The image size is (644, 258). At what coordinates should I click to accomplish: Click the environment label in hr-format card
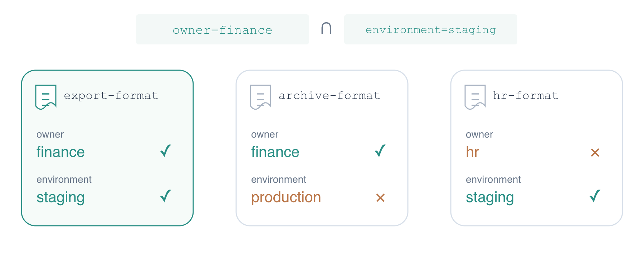[493, 180]
